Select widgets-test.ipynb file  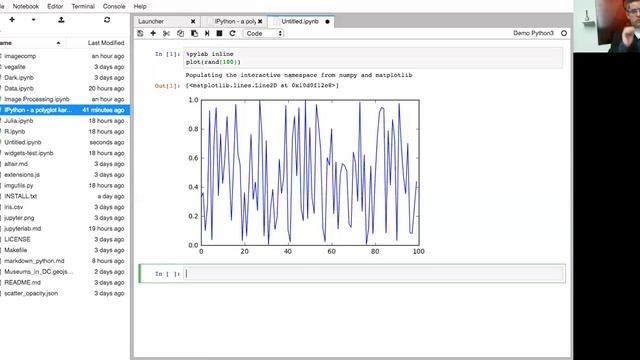pyautogui.click(x=65, y=153)
